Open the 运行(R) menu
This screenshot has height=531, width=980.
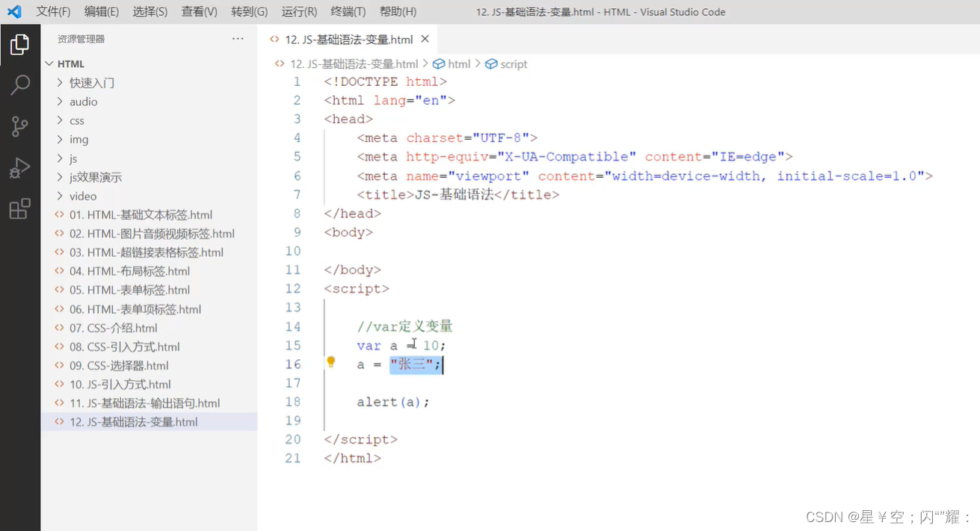coord(299,11)
